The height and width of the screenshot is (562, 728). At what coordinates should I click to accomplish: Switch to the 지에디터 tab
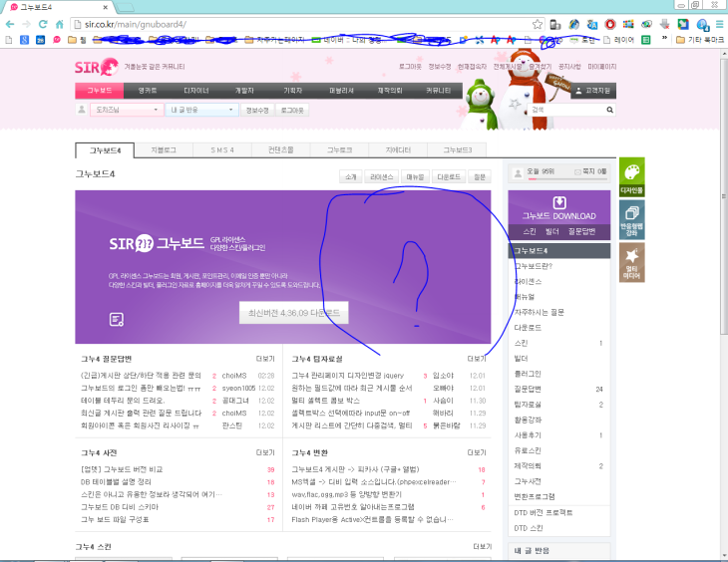click(x=398, y=149)
